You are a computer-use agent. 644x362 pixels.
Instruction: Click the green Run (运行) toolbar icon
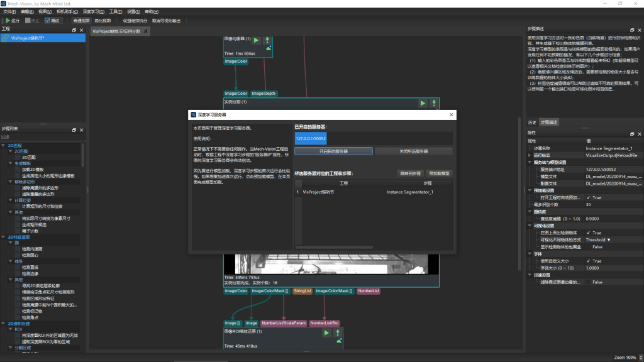[x=8, y=21]
